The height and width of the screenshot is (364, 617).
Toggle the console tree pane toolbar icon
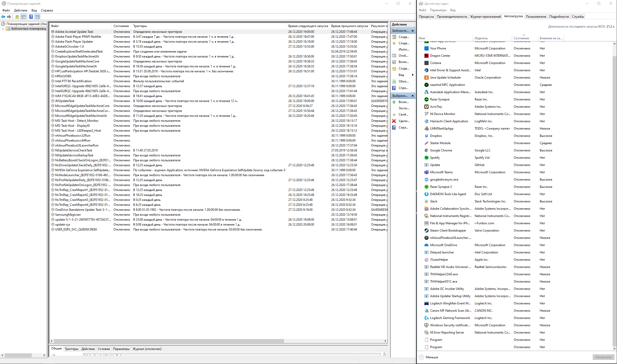click(x=23, y=17)
